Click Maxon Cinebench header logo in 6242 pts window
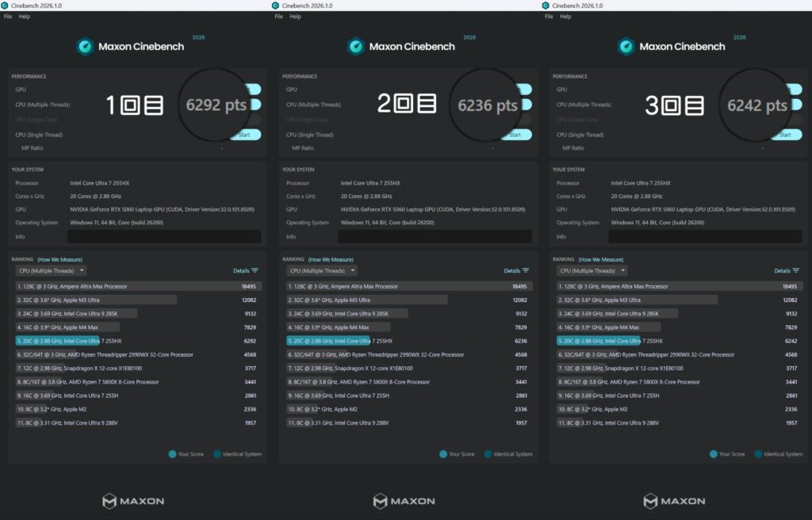Viewport: 812px width, 520px height. (626, 47)
